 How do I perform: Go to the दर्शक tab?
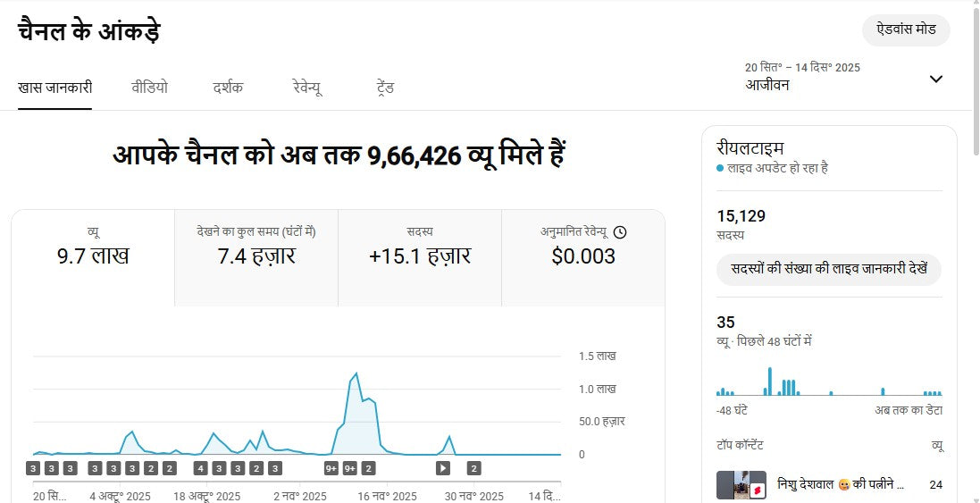228,88
